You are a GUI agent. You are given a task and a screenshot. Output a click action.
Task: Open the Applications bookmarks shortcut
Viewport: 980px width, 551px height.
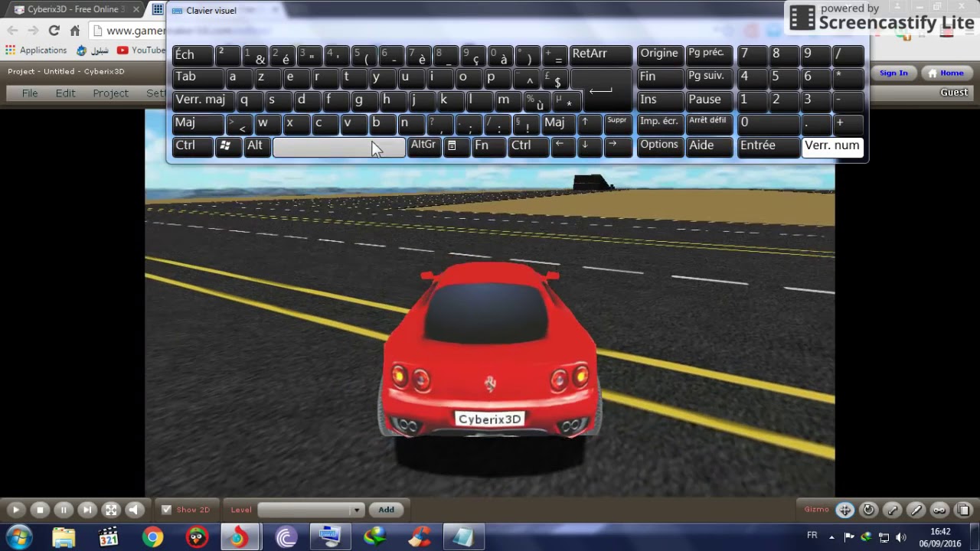[x=36, y=51]
